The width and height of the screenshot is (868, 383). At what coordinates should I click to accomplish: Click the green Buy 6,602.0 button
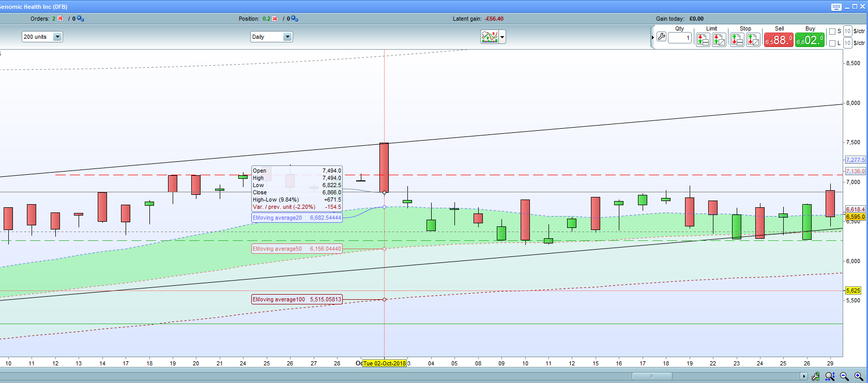810,40
